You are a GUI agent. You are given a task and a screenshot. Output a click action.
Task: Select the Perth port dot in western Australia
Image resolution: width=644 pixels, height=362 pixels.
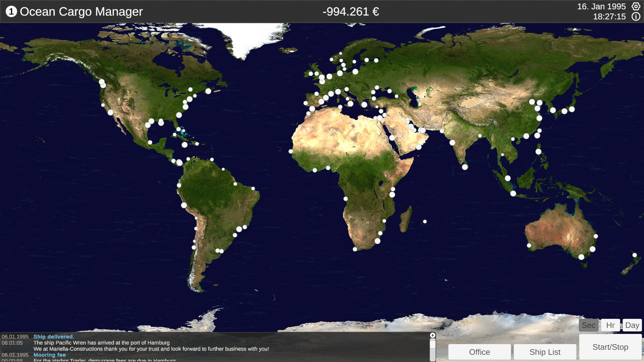click(x=529, y=245)
